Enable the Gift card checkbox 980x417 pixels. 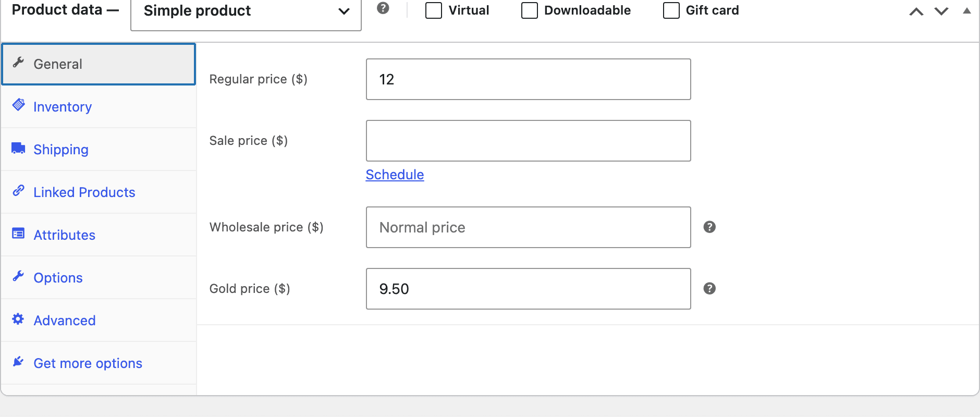click(671, 10)
